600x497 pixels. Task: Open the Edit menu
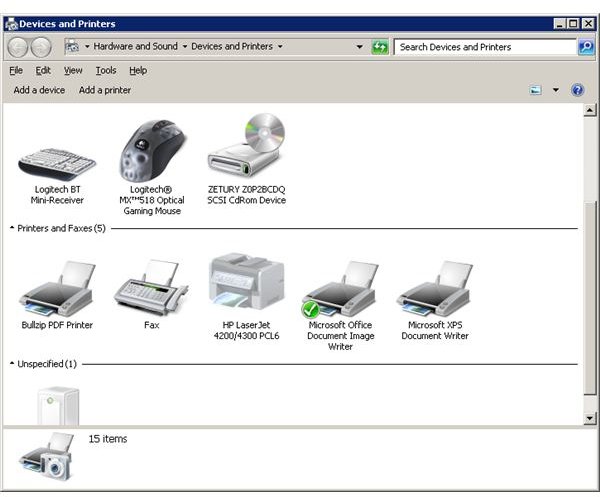coord(43,70)
